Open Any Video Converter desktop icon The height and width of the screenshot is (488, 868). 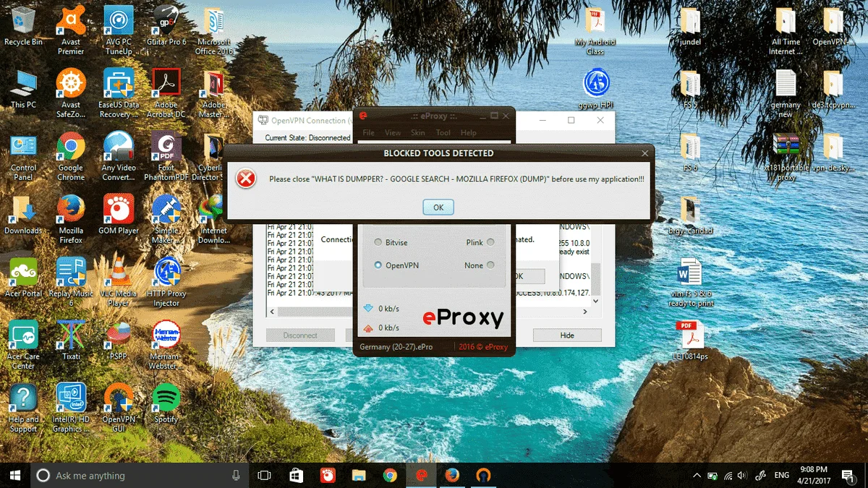click(x=119, y=156)
